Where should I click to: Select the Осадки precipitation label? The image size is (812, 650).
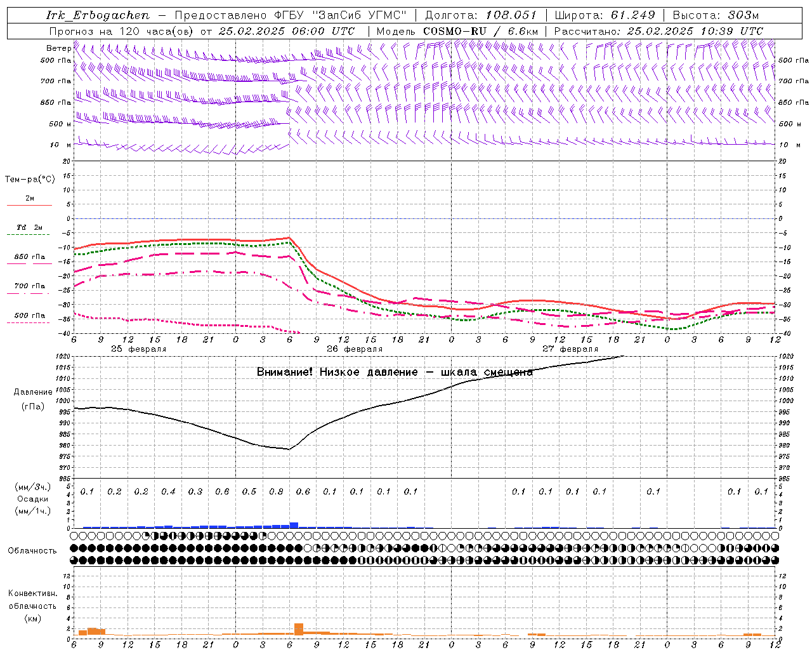pyautogui.click(x=33, y=500)
